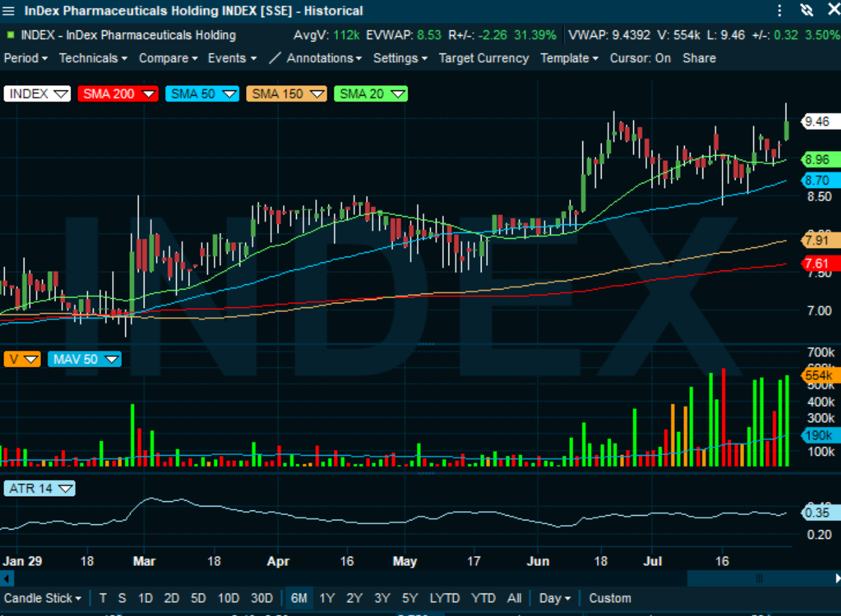Click the 0.35 ATR value label

point(820,513)
